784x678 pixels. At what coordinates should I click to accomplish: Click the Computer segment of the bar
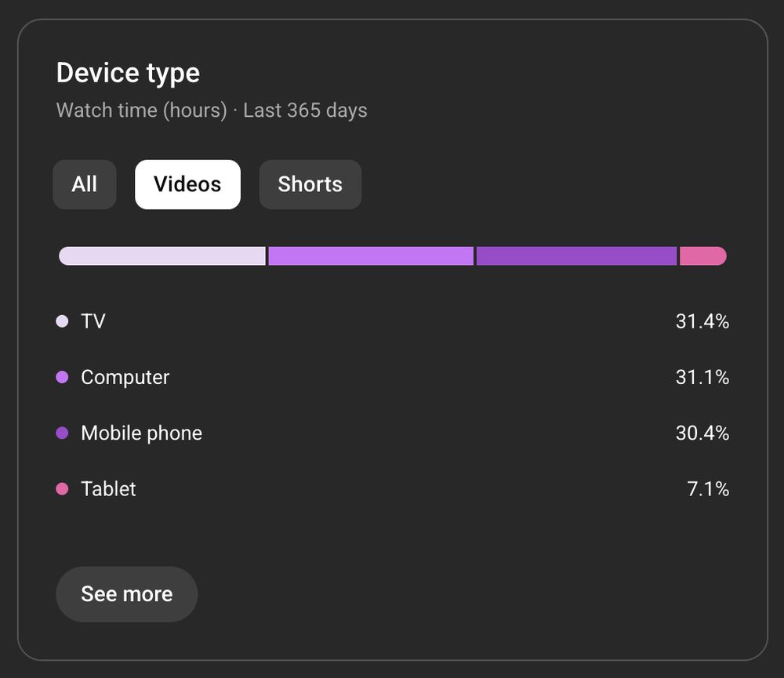371,256
